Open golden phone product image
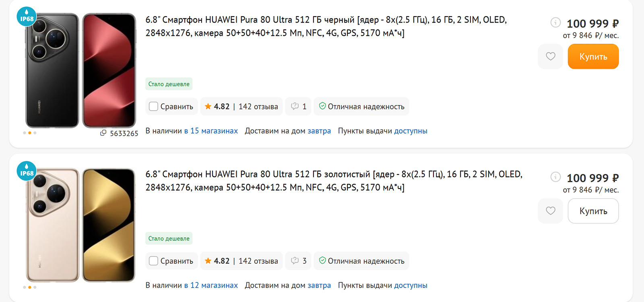 click(x=80, y=225)
